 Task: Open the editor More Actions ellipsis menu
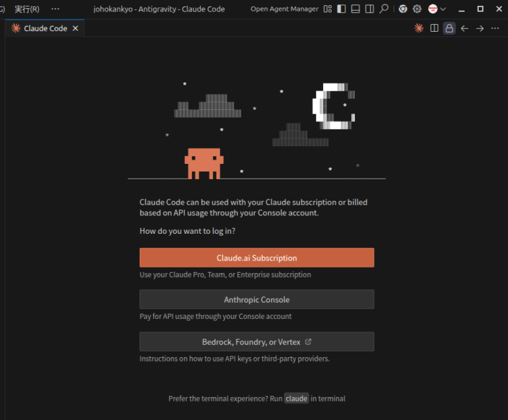(495, 28)
